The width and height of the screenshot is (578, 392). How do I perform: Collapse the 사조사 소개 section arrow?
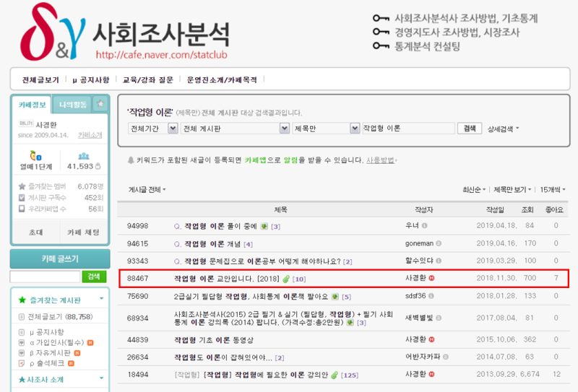pos(101,378)
